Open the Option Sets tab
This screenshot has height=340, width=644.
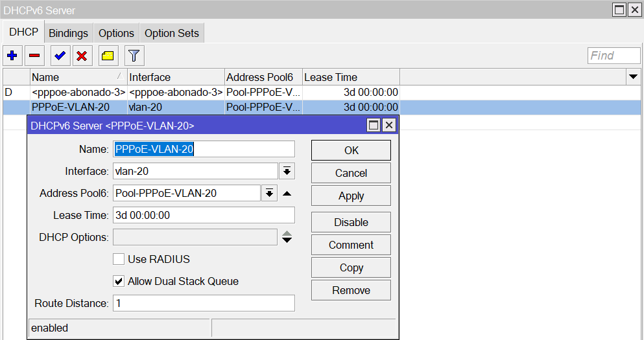pyautogui.click(x=172, y=33)
